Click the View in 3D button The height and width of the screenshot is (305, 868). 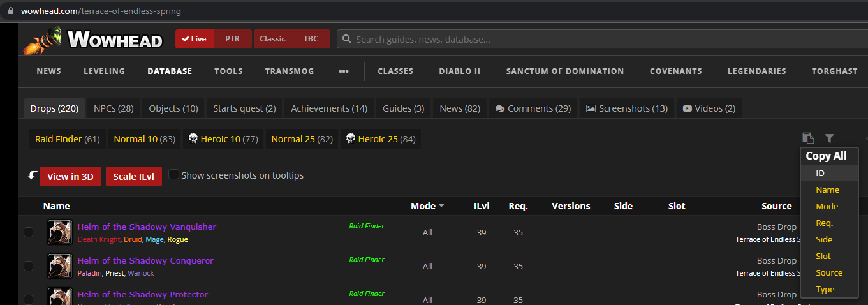coord(71,177)
